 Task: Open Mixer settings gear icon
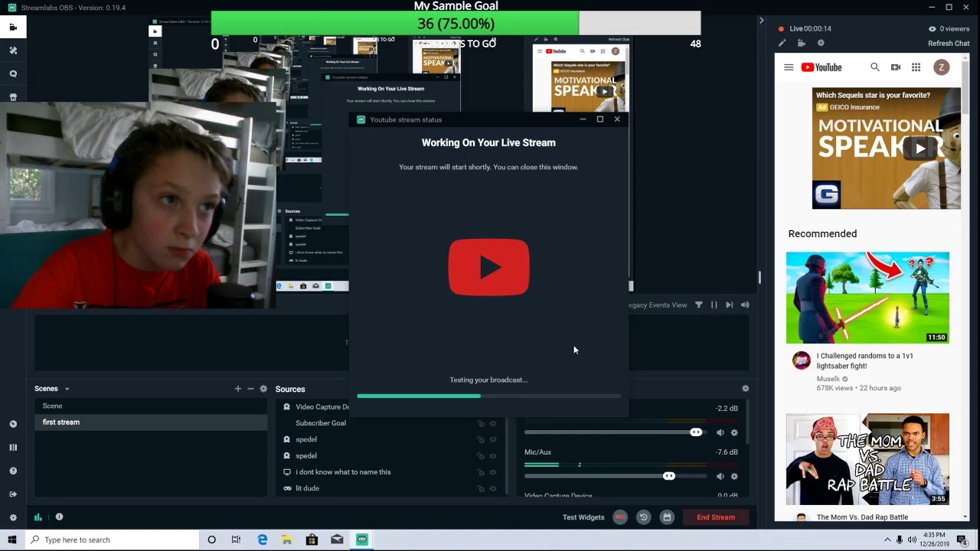click(745, 389)
